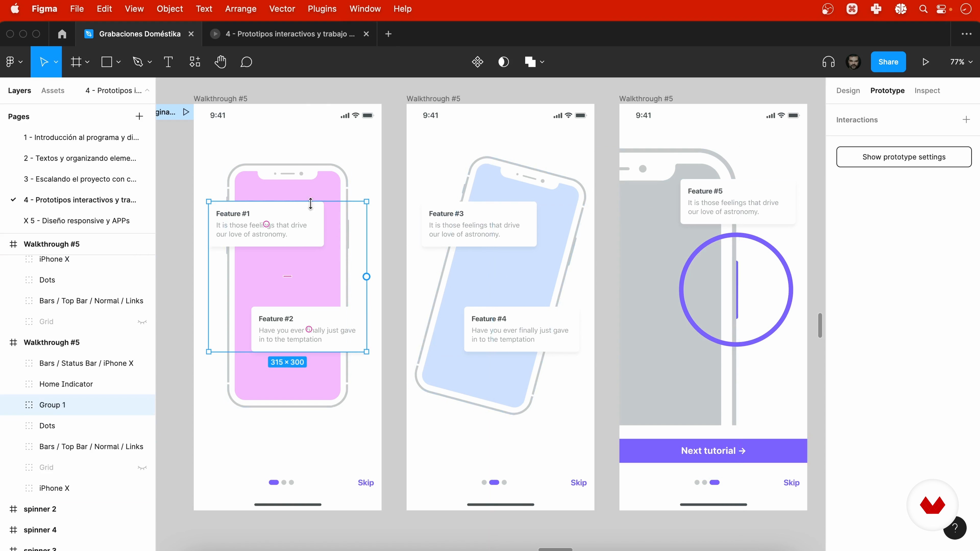The image size is (980, 551).
Task: Switch to the Inspect tab
Action: click(x=927, y=91)
